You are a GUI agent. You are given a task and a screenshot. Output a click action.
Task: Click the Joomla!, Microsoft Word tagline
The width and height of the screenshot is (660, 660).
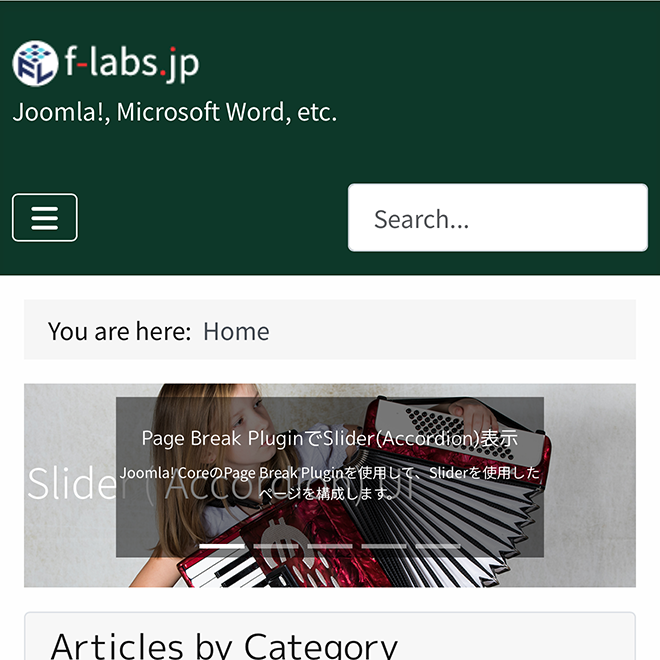(174, 112)
